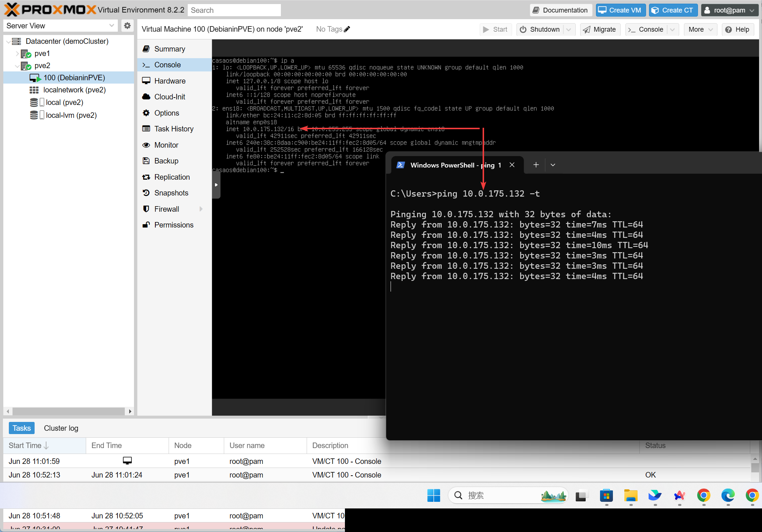762x532 pixels.
Task: Focus the Proxmox Search field
Action: click(x=234, y=10)
